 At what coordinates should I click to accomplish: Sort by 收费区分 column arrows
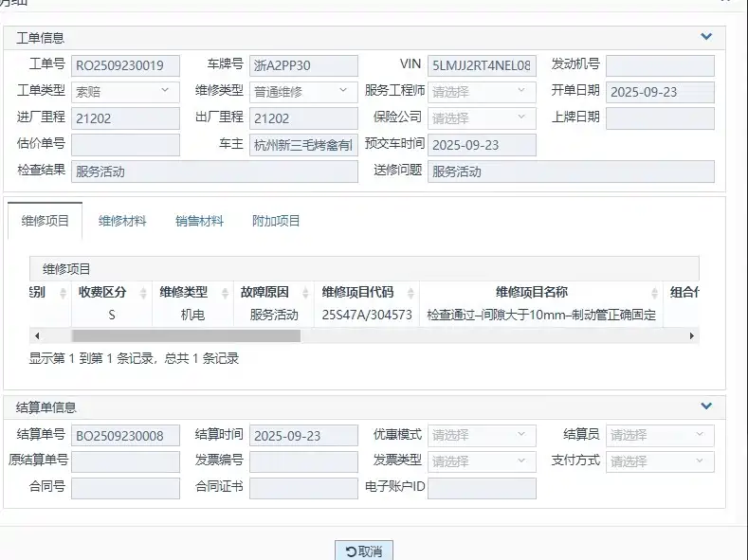tap(143, 293)
